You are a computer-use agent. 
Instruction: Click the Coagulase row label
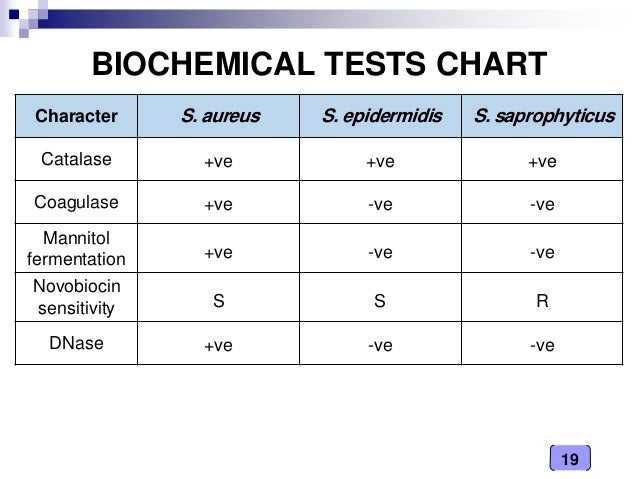[x=76, y=202]
